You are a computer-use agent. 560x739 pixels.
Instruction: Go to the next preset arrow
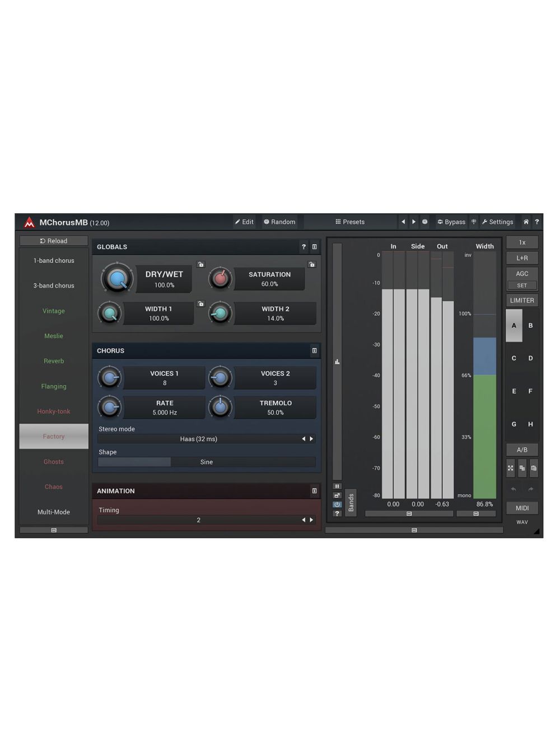pyautogui.click(x=414, y=222)
